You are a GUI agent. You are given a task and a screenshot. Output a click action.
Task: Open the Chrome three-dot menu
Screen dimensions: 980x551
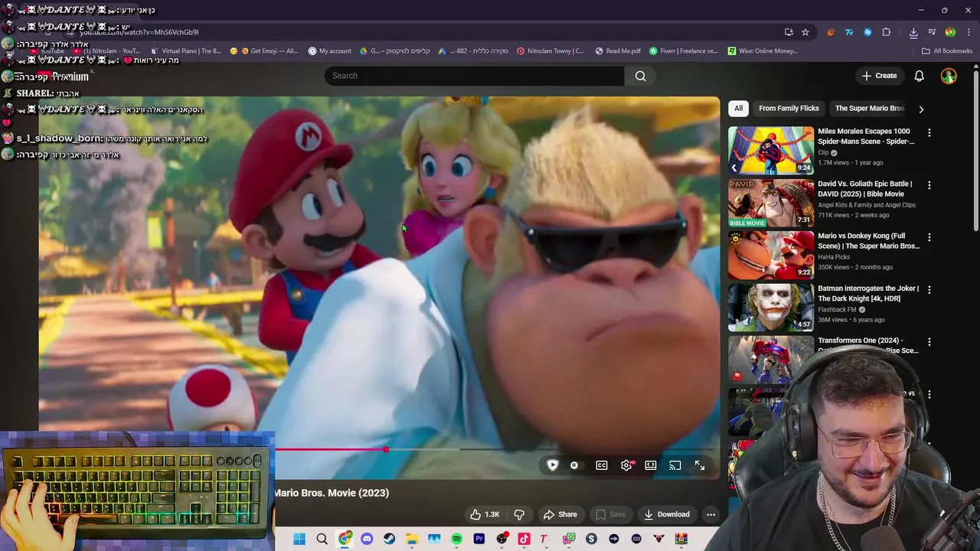(x=969, y=32)
